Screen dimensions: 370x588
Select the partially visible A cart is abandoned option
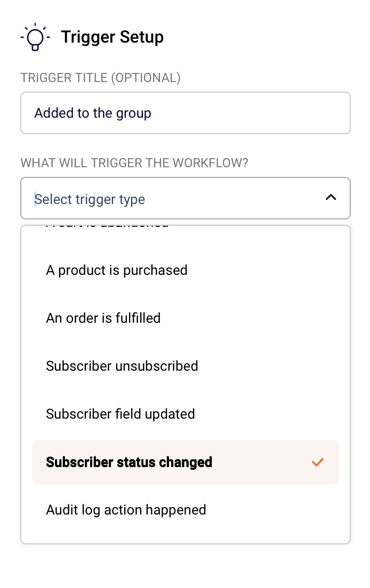[x=107, y=225]
